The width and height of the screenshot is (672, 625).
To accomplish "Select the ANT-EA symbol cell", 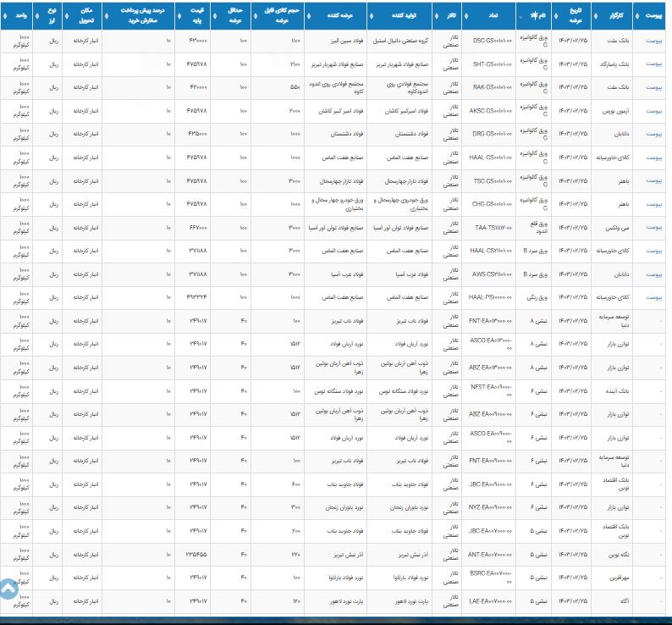I will coord(490,555).
